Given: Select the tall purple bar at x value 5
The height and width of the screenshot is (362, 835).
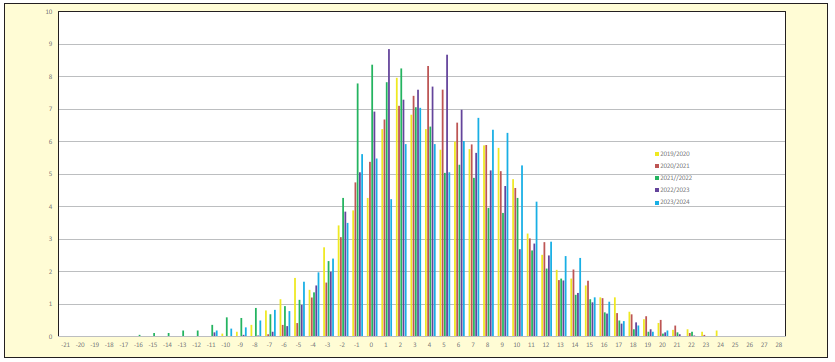Looking at the screenshot, I should coord(447,195).
